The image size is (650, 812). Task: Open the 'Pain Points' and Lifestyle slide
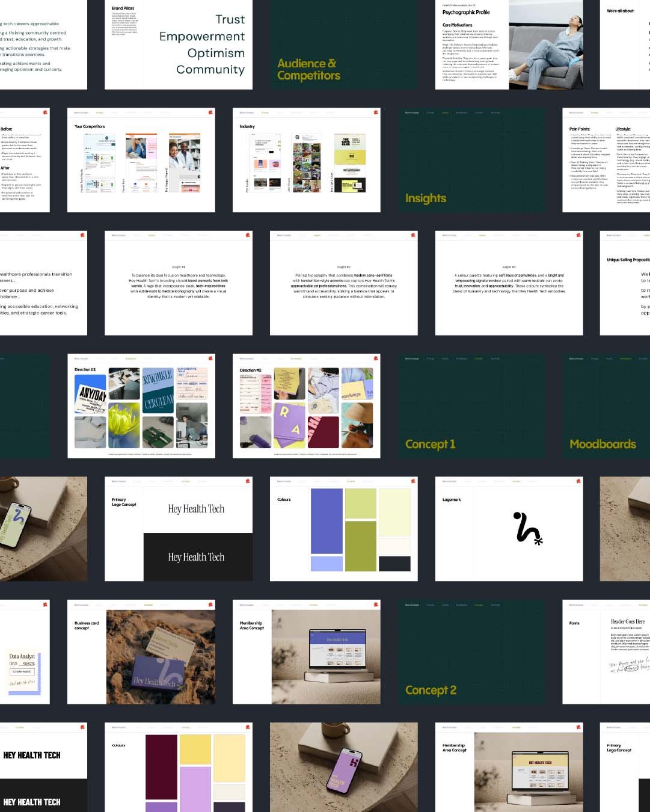coord(606,160)
